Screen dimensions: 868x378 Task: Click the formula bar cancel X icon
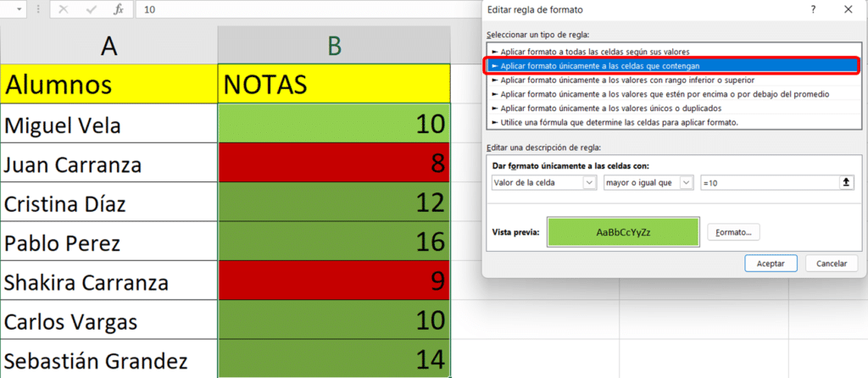coord(64,9)
